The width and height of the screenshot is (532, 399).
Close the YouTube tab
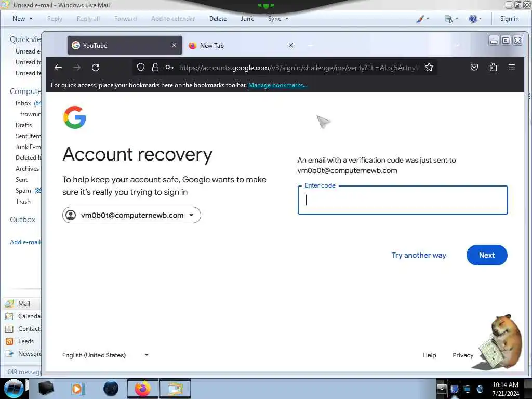coord(174,45)
